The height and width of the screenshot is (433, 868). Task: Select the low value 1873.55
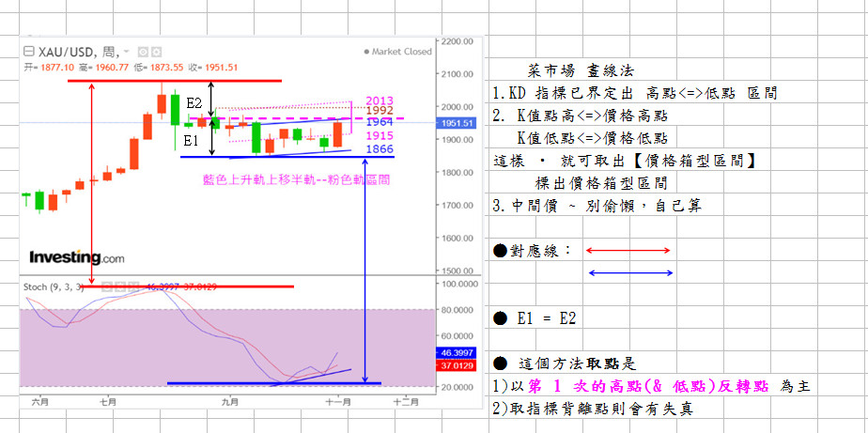[165, 68]
